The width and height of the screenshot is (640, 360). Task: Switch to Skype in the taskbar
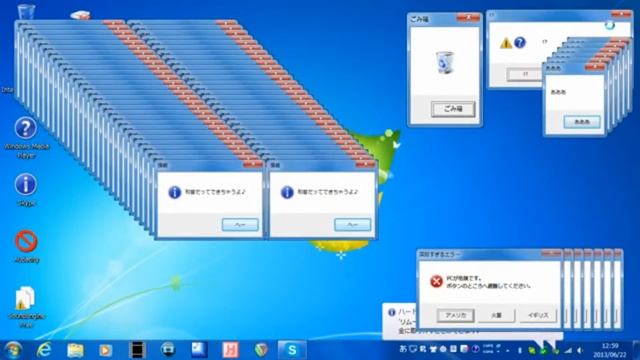pos(292,350)
